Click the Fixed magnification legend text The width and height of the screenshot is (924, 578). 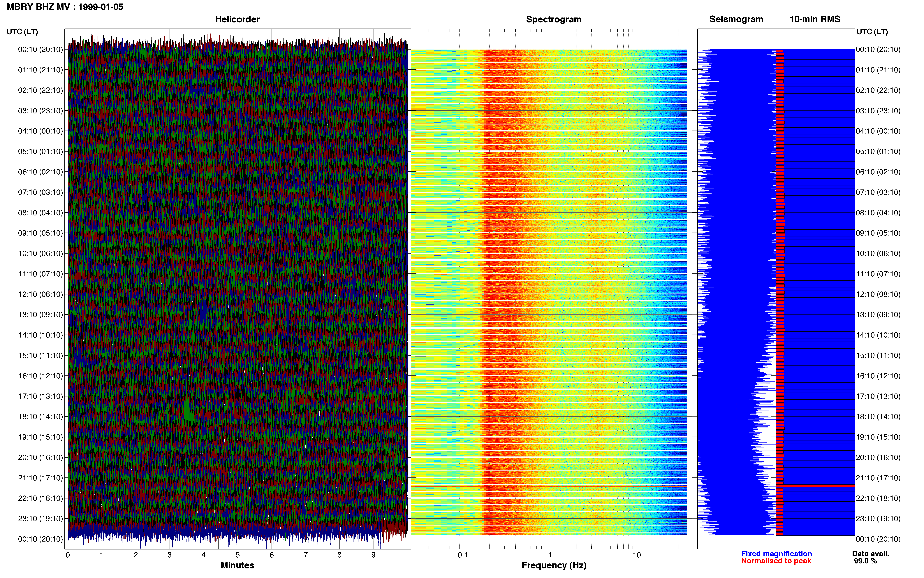[776, 554]
